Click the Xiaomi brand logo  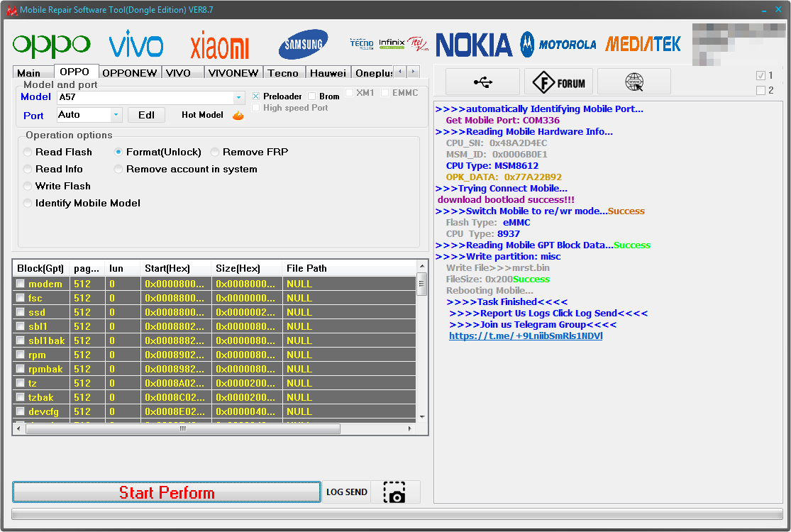[x=219, y=46]
